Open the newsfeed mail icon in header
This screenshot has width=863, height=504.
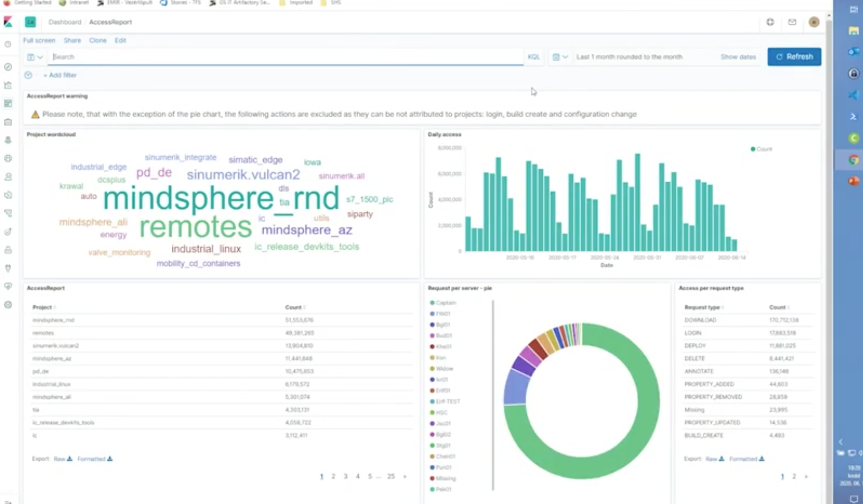tap(792, 22)
